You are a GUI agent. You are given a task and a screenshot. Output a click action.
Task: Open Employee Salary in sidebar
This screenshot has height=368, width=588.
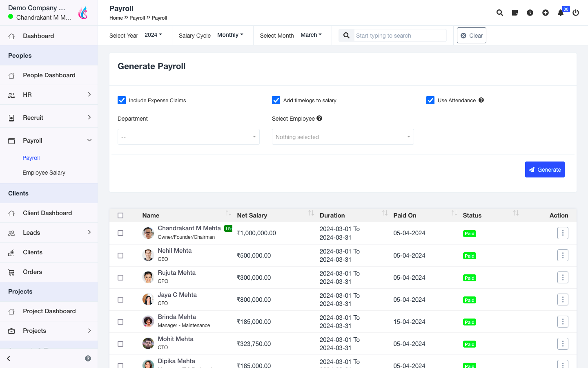44,173
